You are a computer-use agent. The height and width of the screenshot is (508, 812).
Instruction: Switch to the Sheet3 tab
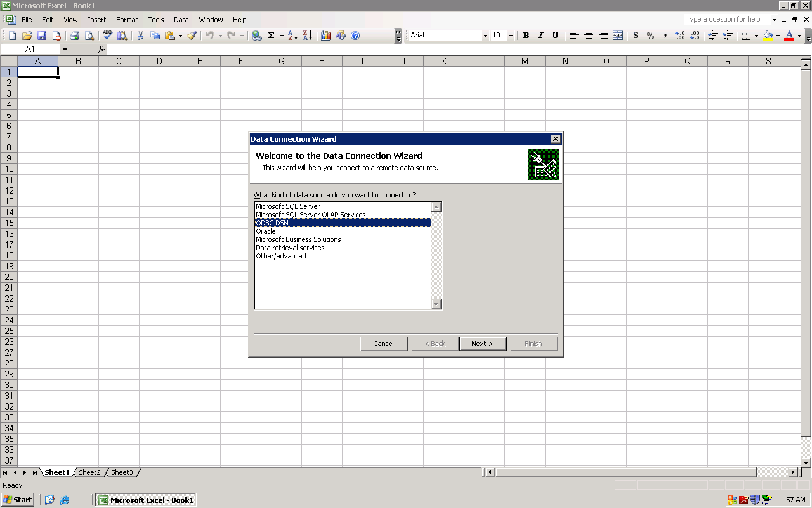tap(122, 472)
